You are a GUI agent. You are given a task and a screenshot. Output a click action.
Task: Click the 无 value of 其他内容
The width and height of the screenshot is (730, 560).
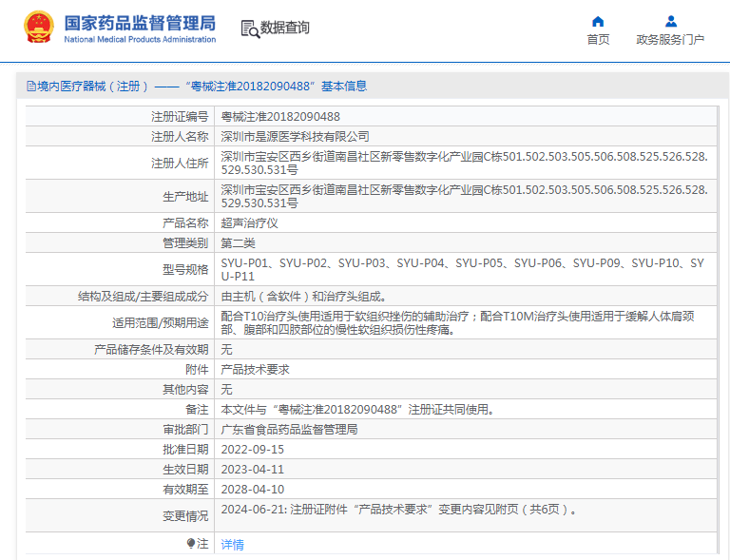click(226, 390)
